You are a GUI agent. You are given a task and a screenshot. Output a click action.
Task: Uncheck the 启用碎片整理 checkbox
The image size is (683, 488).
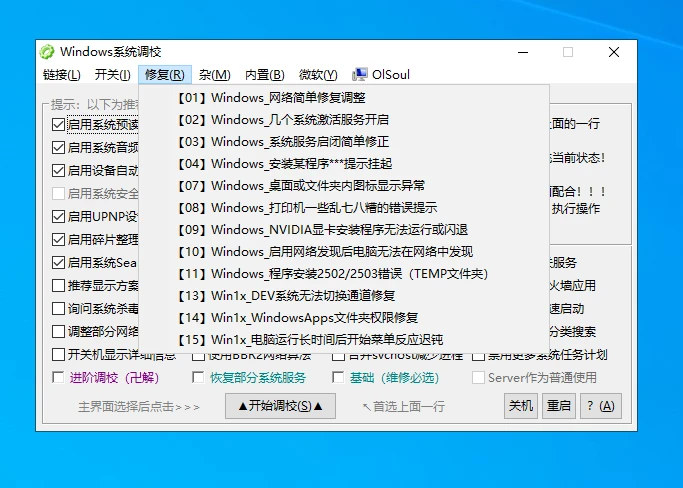point(58,239)
